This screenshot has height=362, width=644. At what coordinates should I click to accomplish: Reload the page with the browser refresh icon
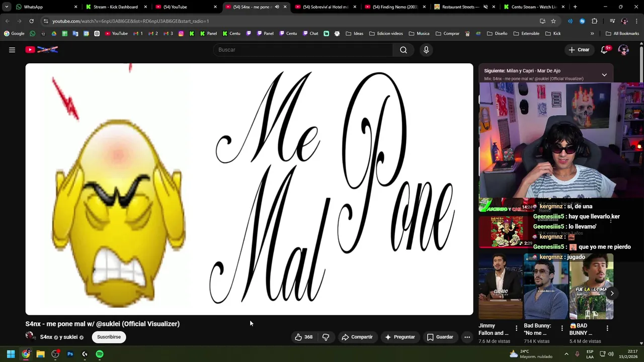point(31,21)
